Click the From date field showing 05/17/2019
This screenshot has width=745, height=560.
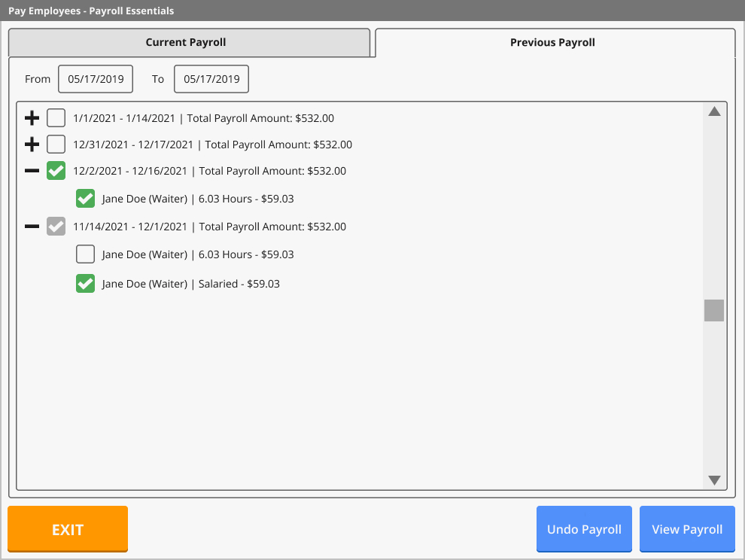pos(96,78)
